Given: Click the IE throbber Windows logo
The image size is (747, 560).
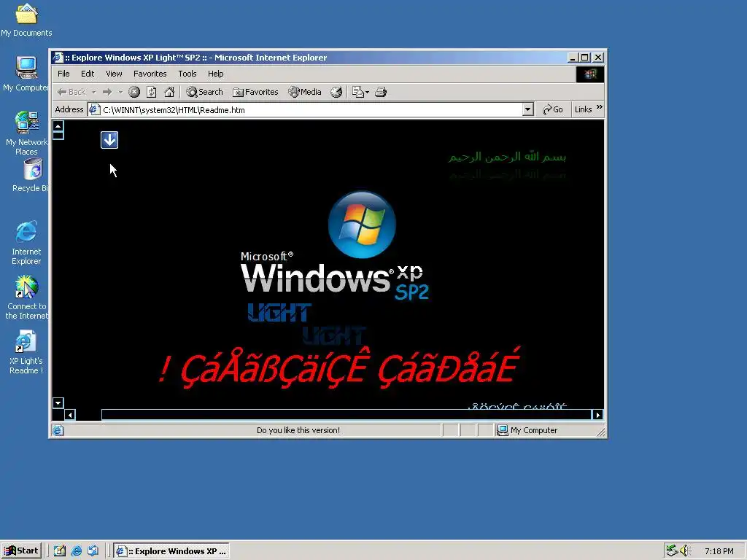Looking at the screenshot, I should [590, 74].
